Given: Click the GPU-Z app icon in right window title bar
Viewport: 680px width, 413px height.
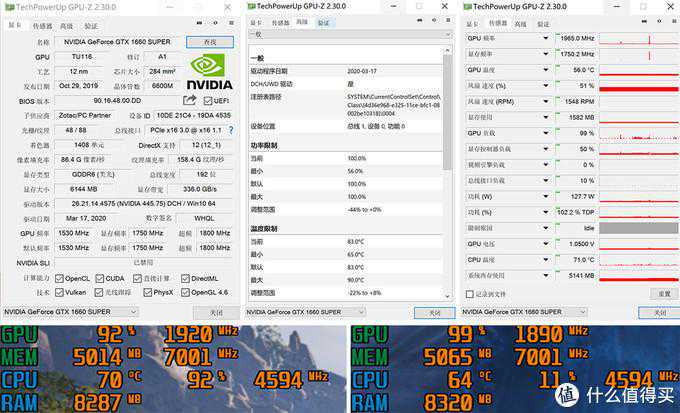Looking at the screenshot, I should tap(466, 6).
